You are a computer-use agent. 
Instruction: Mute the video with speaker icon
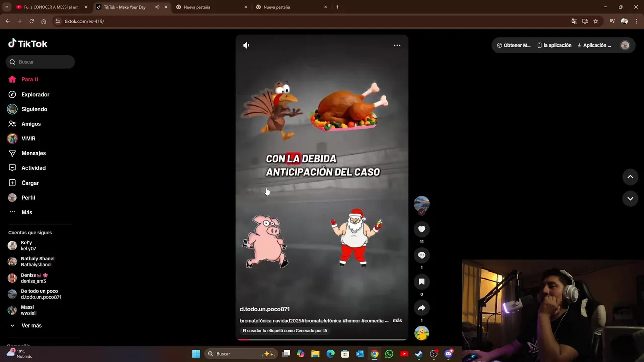(246, 45)
